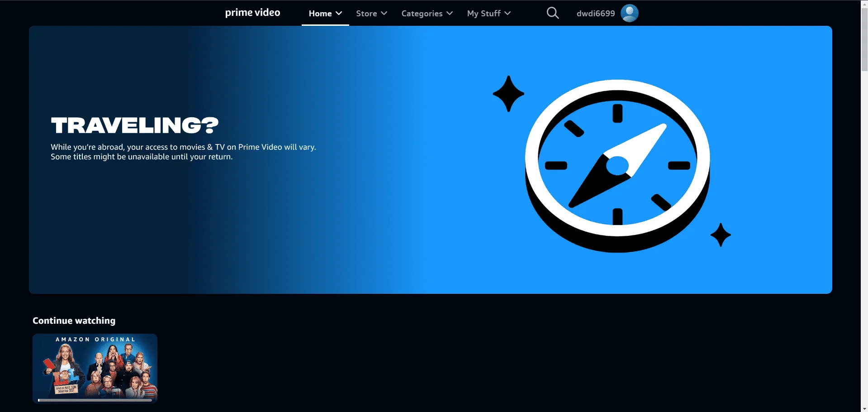Open the Amazon Original show thumbnail

[95, 369]
